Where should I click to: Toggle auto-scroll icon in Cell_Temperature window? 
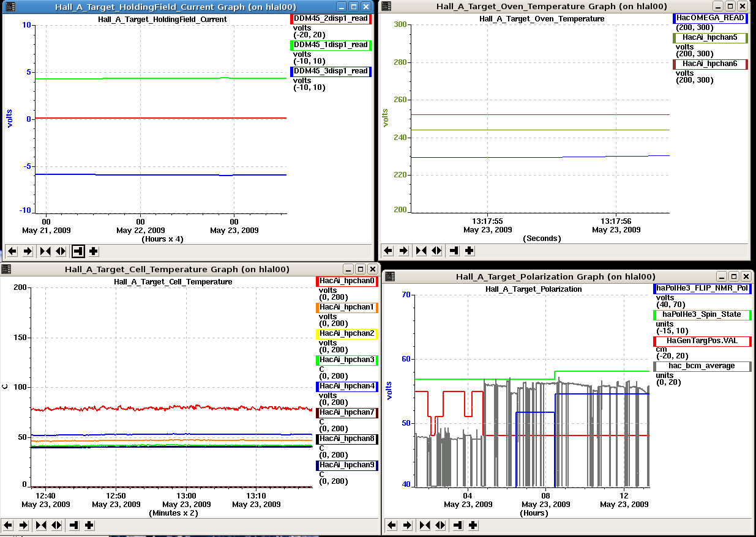(x=73, y=525)
